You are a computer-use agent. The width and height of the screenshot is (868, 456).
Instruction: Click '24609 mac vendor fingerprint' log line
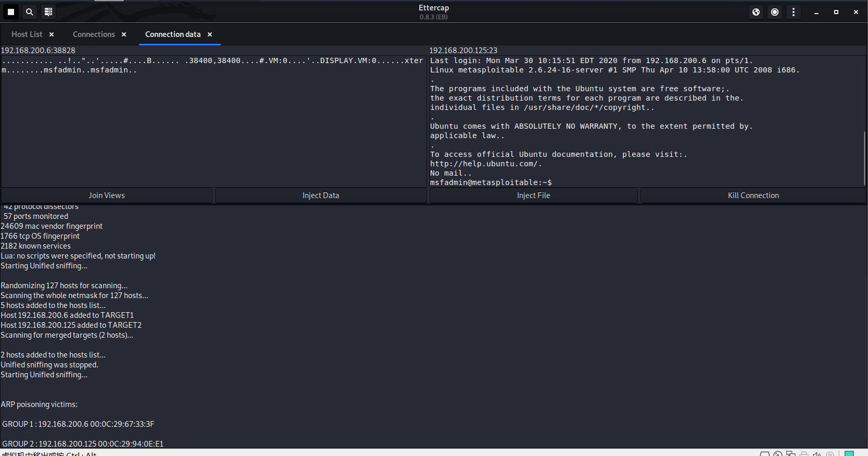(52, 226)
